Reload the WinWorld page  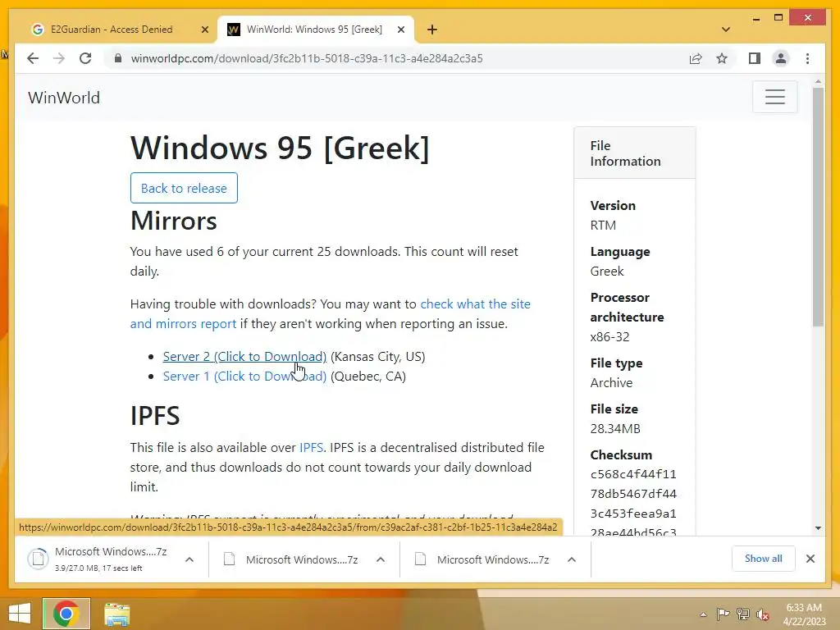point(85,58)
